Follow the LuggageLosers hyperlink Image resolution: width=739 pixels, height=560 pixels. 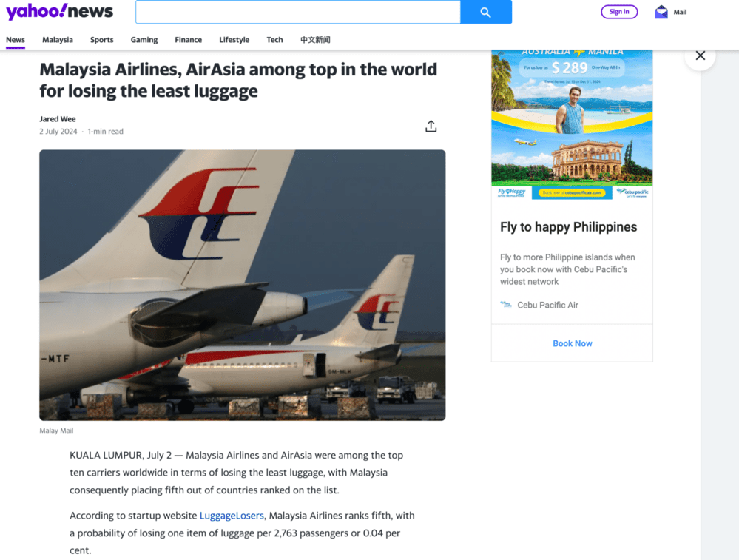pos(232,516)
